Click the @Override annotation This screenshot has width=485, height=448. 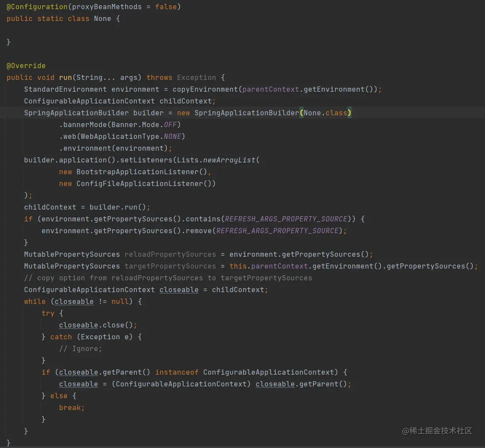(x=26, y=66)
